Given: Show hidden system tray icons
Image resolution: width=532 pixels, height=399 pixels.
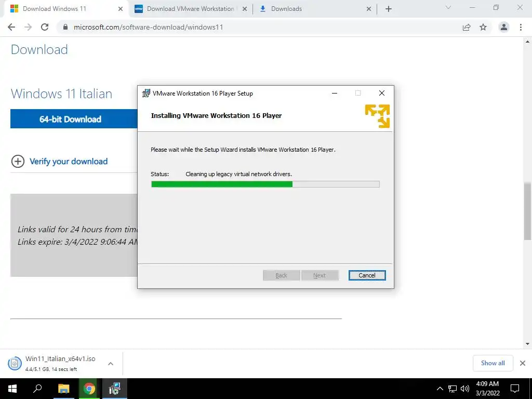Looking at the screenshot, I should click(440, 389).
